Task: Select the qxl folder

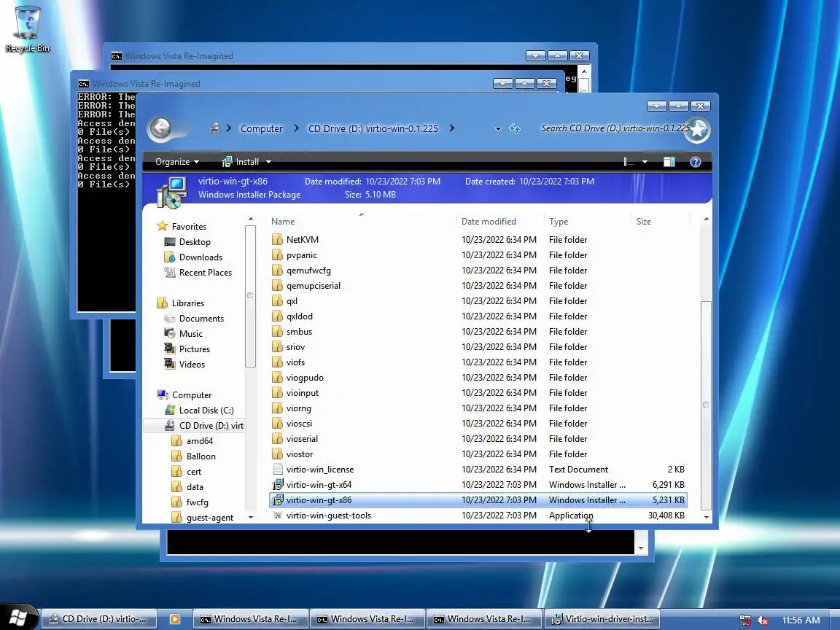Action: click(x=478, y=301)
